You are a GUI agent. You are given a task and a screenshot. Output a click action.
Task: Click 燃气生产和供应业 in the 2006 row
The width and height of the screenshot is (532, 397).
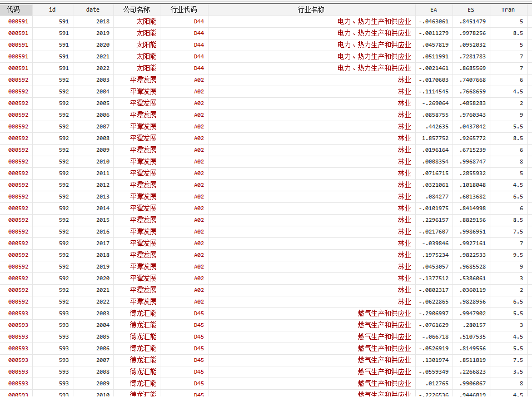pyautogui.click(x=384, y=348)
